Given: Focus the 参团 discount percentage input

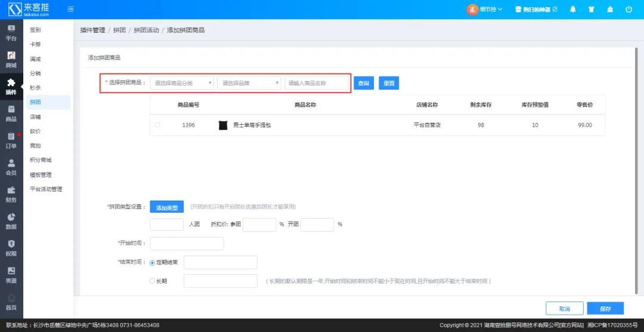Looking at the screenshot, I should (x=259, y=225).
